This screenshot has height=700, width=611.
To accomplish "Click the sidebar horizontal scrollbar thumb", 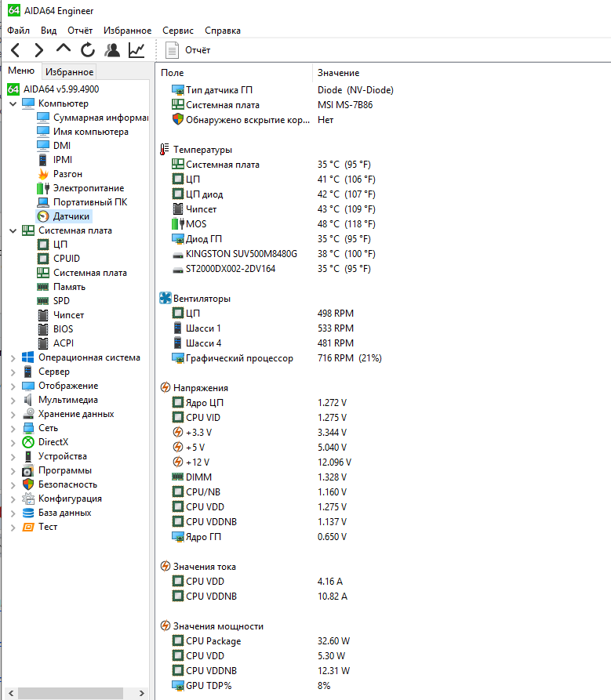I will click(70, 693).
